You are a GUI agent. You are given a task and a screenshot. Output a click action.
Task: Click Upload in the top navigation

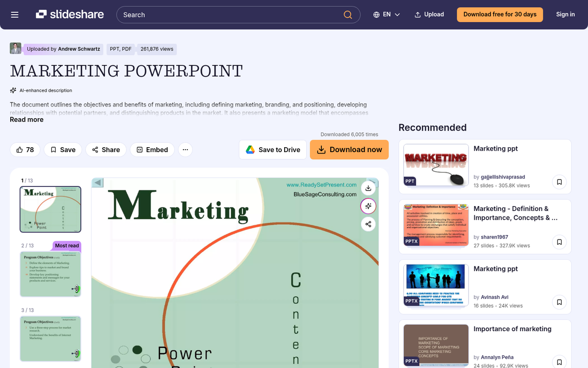pyautogui.click(x=429, y=15)
